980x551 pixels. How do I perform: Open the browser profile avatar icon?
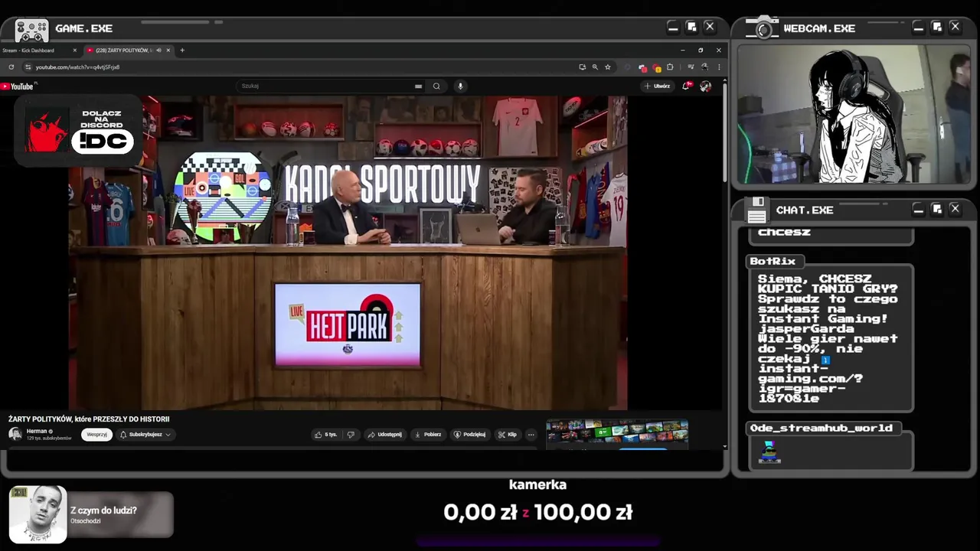pyautogui.click(x=704, y=67)
